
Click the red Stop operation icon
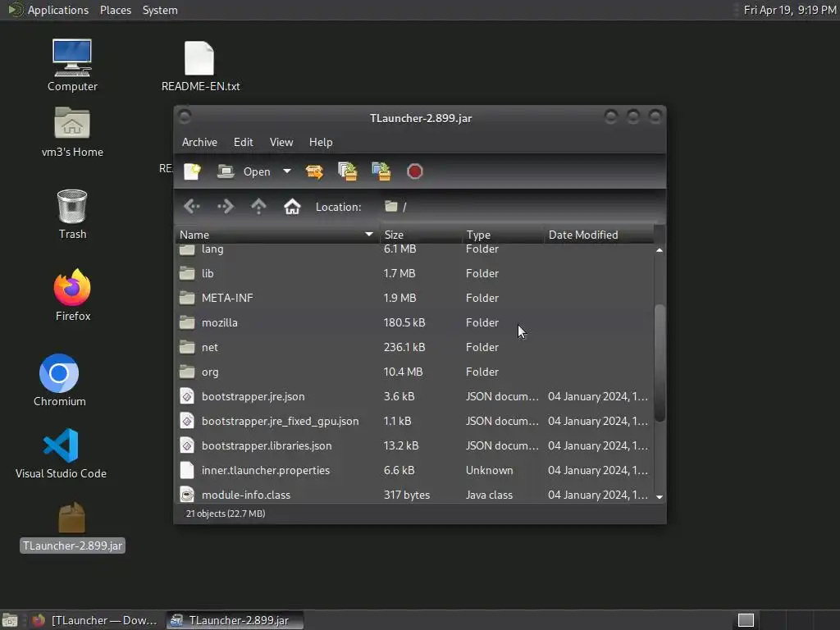[414, 171]
